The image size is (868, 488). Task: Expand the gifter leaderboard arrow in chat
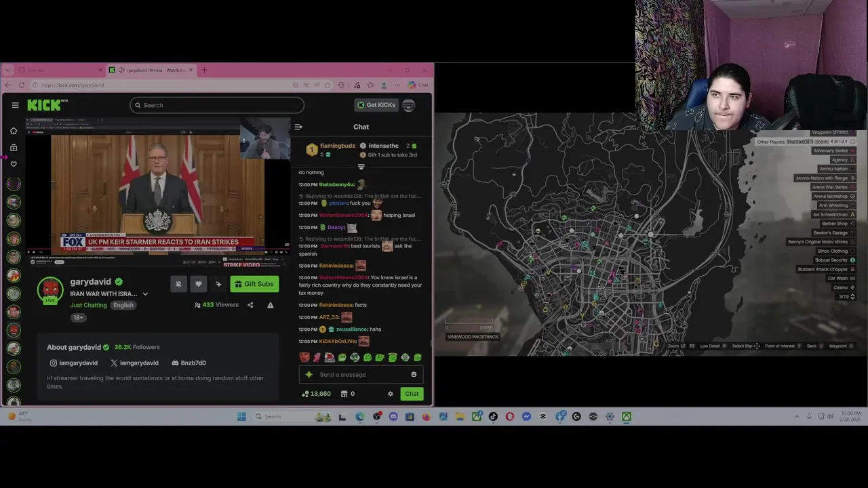click(361, 167)
